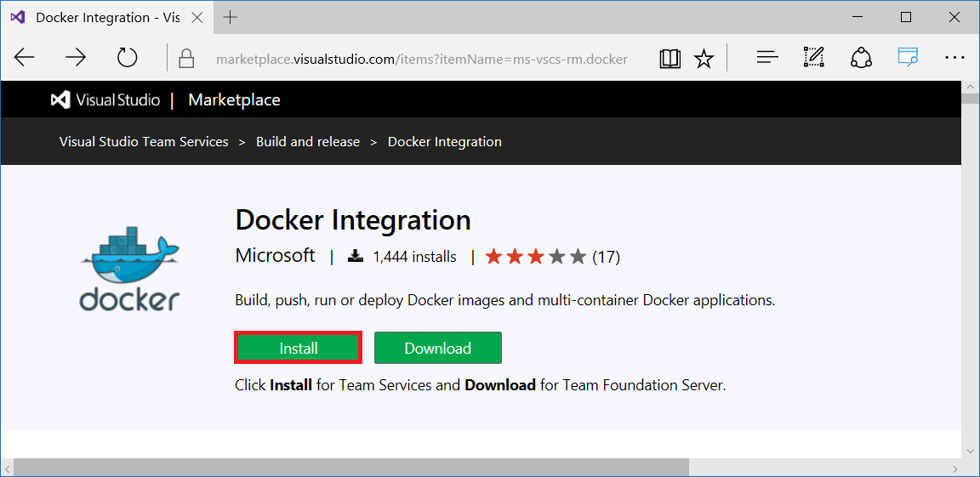The width and height of the screenshot is (980, 477).
Task: Open reading view with the book icon
Action: tap(670, 59)
